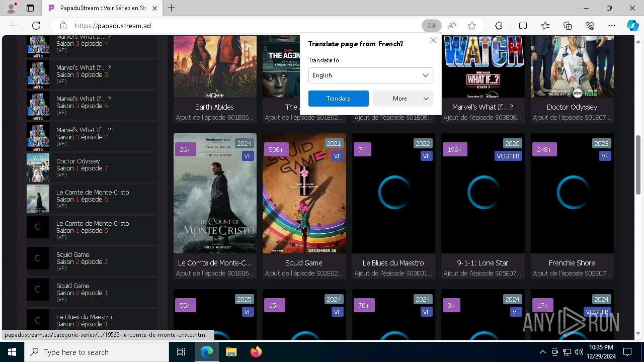644x362 pixels.
Task: Open Windows Start menu
Action: coord(12,352)
